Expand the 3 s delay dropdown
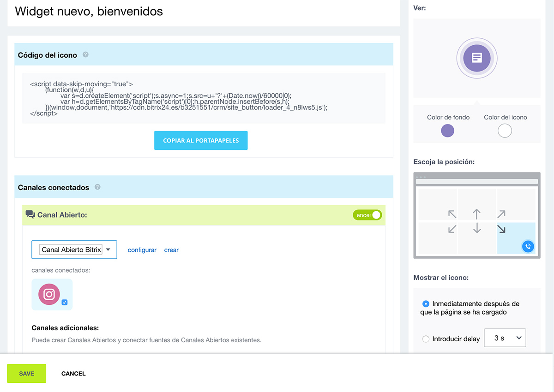The image size is (554, 392). (x=505, y=338)
